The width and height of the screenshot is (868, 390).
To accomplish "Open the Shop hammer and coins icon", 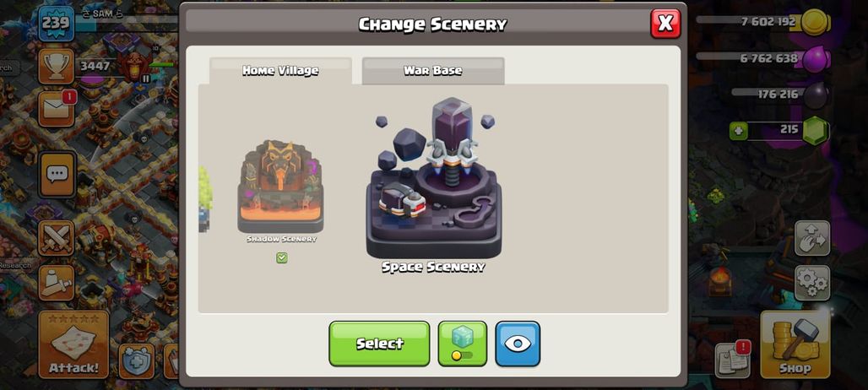I will (795, 344).
